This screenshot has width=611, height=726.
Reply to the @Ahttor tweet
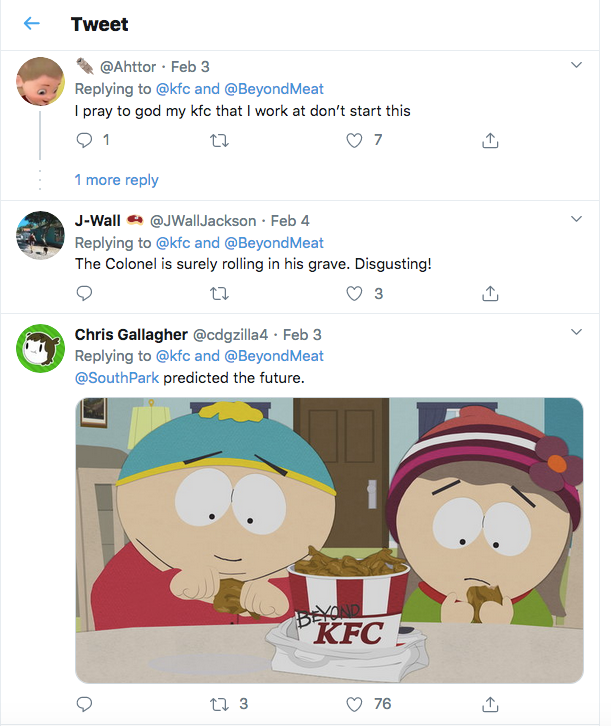click(84, 141)
